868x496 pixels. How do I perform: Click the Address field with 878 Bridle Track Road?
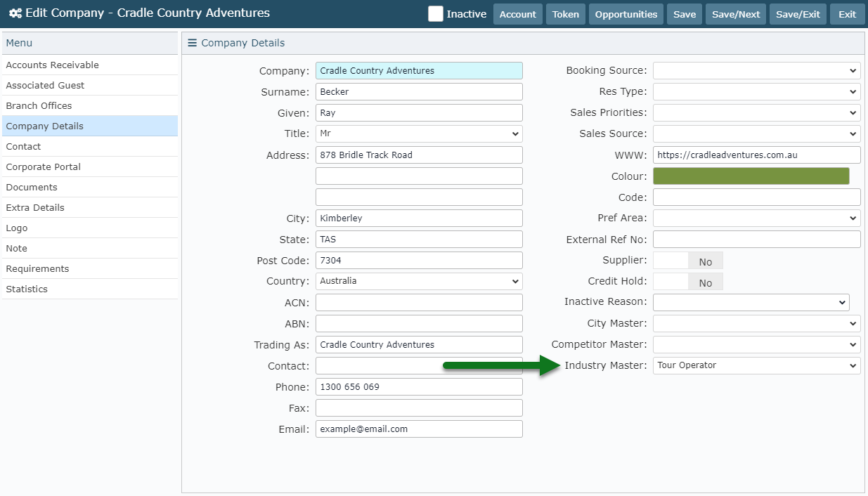pyautogui.click(x=419, y=155)
